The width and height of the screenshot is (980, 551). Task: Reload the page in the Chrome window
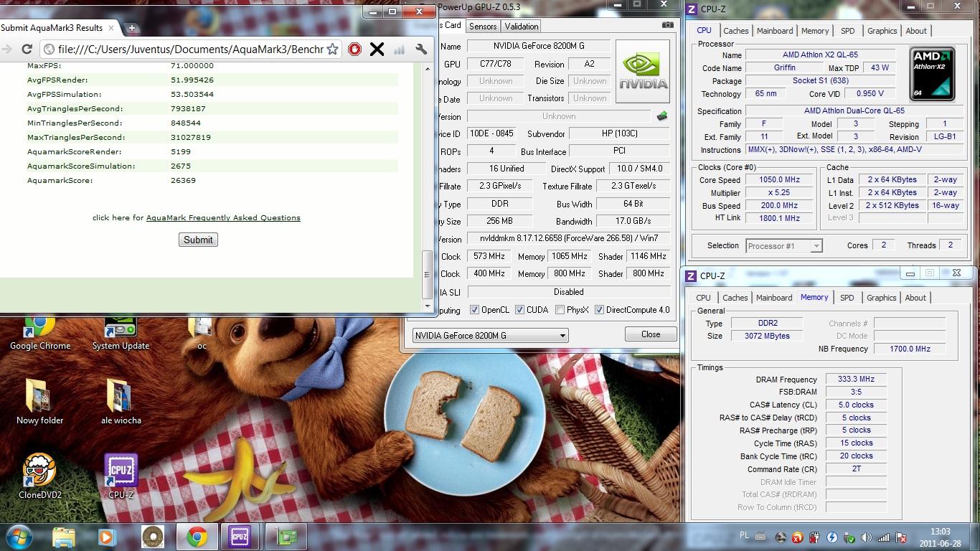tap(27, 49)
